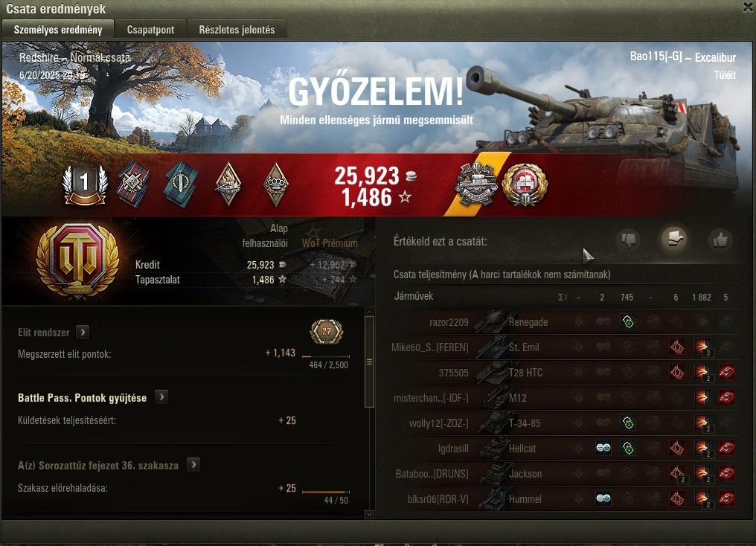This screenshot has height=546, width=756.
Task: Switch to the Csapatpont tab
Action: click(150, 30)
